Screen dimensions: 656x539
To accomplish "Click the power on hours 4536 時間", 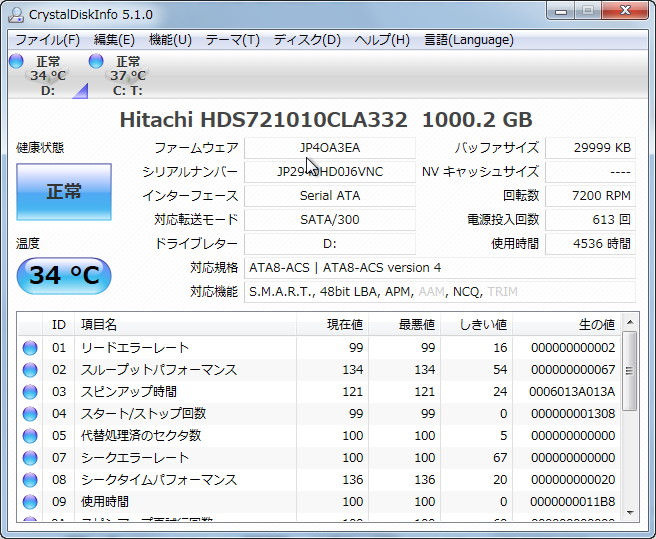I will point(590,244).
